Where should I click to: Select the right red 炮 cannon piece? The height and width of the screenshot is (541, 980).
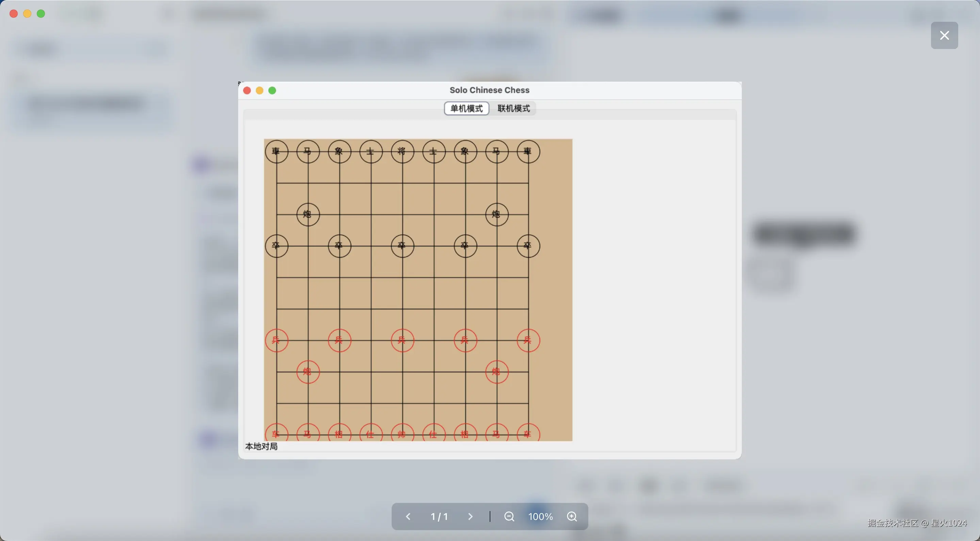click(496, 372)
